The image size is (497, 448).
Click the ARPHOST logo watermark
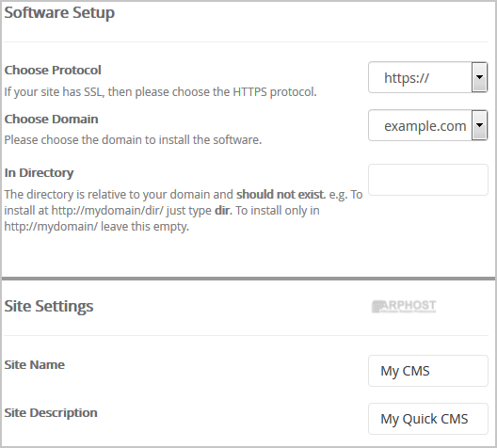[x=404, y=306]
